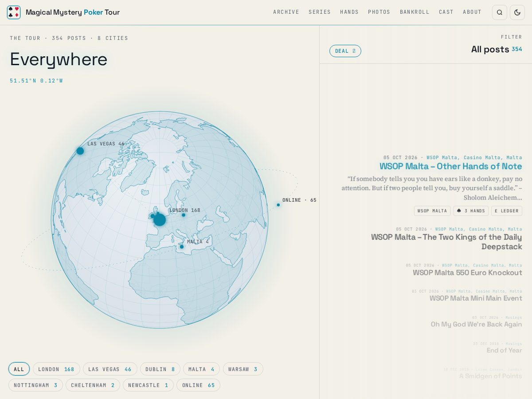Open the Hands nav item
Viewport: 532px width, 399px height.
coord(349,12)
